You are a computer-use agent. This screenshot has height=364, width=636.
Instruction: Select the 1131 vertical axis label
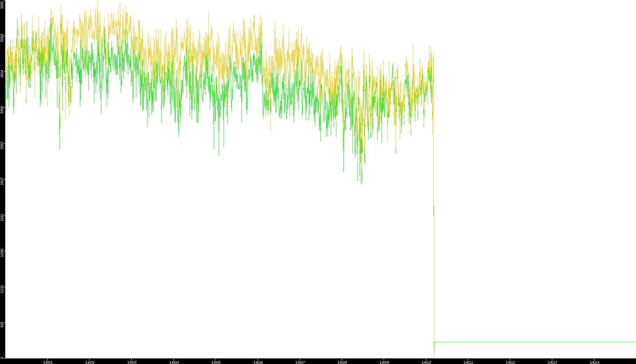click(2, 289)
